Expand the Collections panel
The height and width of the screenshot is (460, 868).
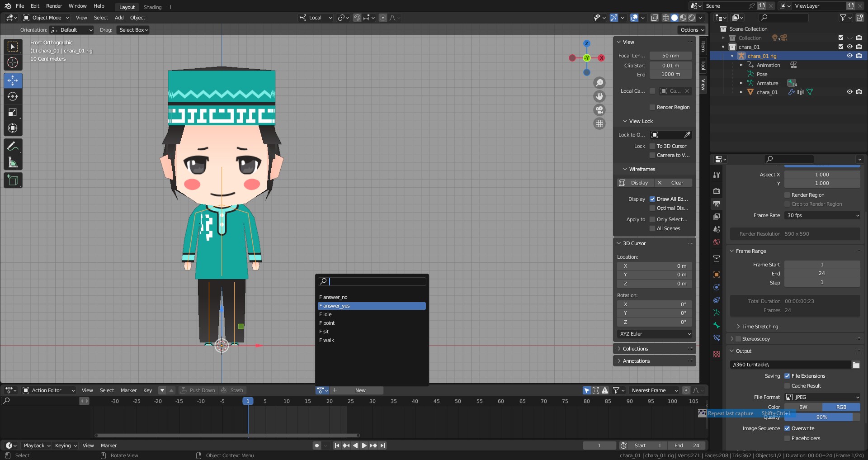[x=635, y=349]
